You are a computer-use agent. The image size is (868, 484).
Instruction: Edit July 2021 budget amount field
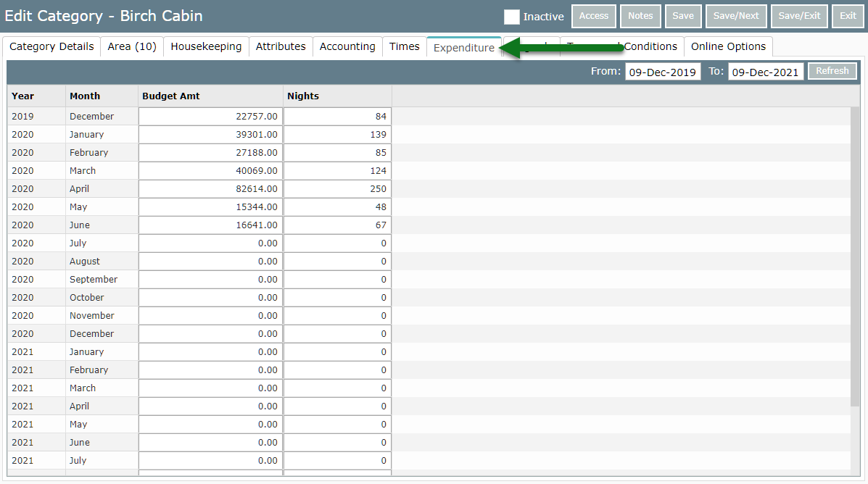coord(211,460)
